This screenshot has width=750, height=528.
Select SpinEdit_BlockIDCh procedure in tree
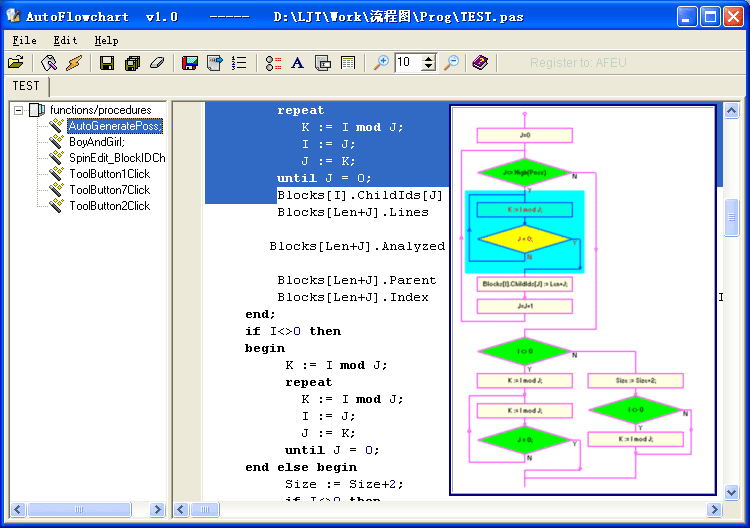(x=117, y=158)
